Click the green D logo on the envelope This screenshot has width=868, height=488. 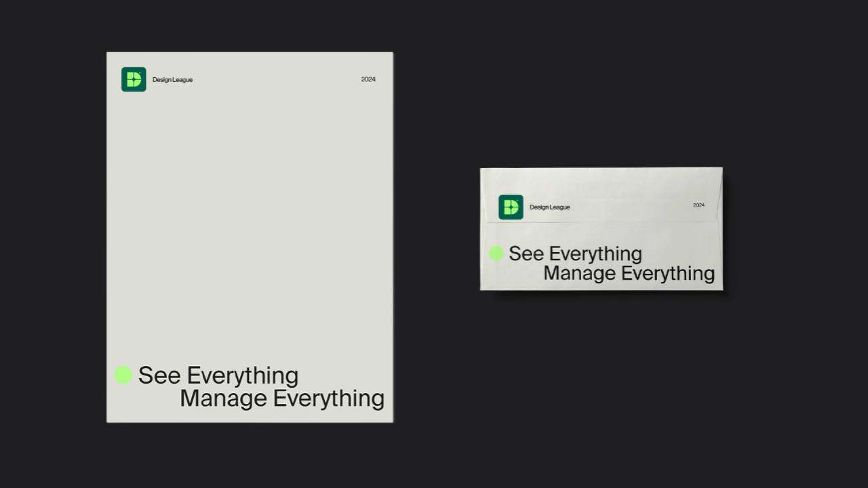pos(511,207)
